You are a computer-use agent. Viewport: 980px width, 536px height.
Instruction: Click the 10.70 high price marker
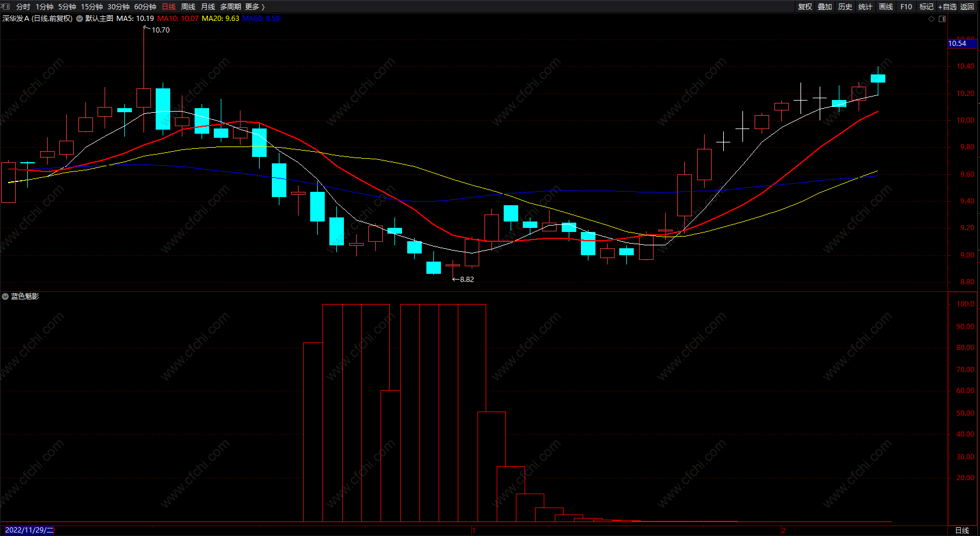coord(161,30)
